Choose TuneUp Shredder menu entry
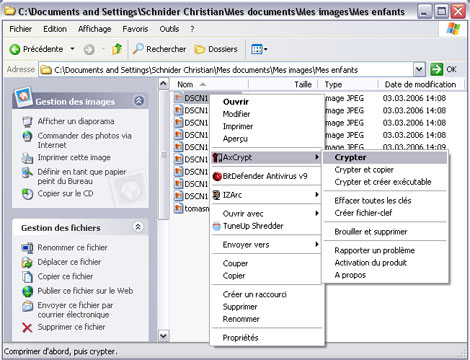470x360 pixels. 267,226
